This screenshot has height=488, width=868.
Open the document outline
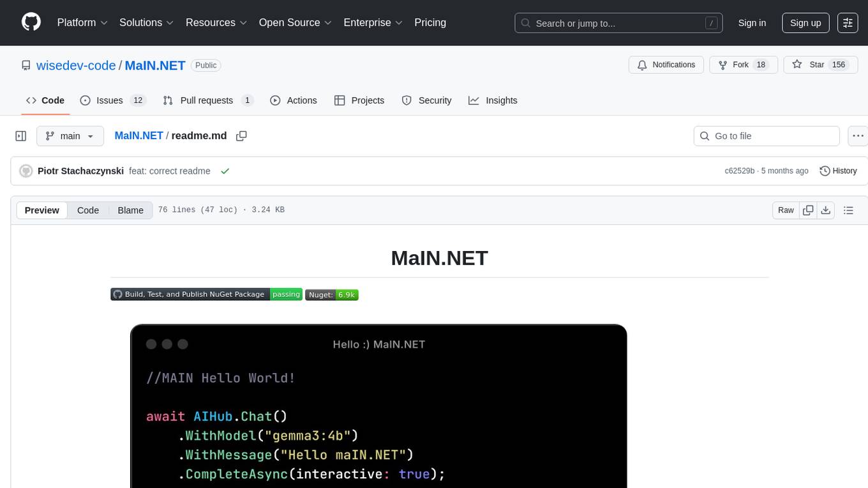point(848,210)
